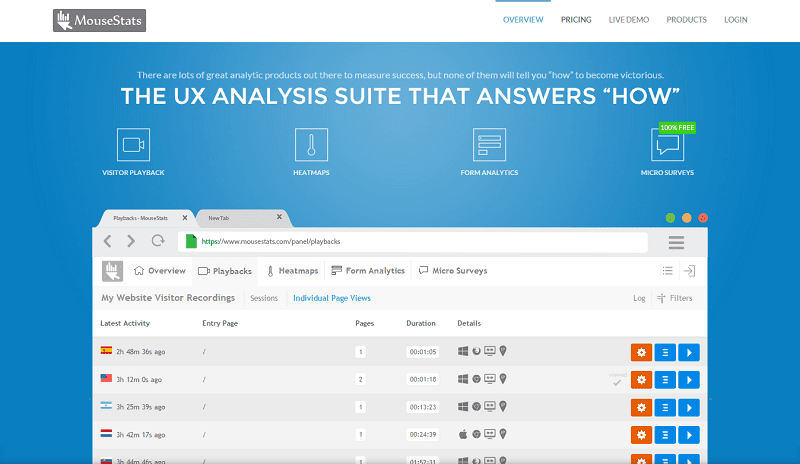The image size is (800, 464).
Task: Click the Entry Page column header
Action: point(220,323)
